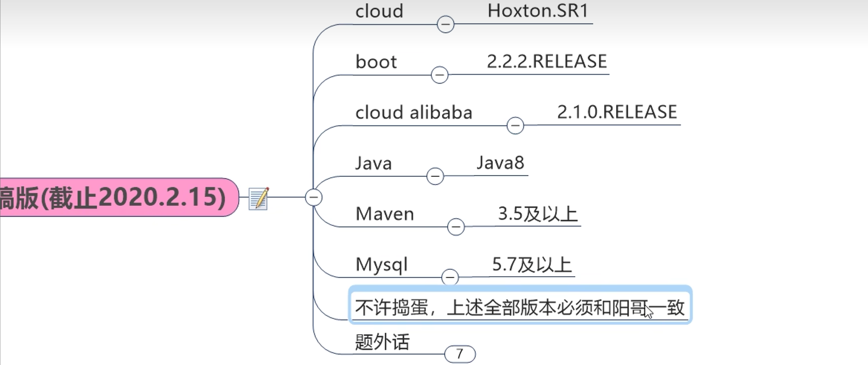The image size is (868, 365).
Task: Collapse the boot node branch
Action: (439, 75)
